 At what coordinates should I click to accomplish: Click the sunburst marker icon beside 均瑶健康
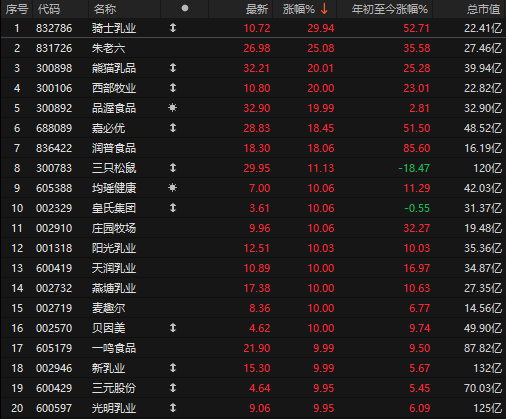(x=172, y=188)
